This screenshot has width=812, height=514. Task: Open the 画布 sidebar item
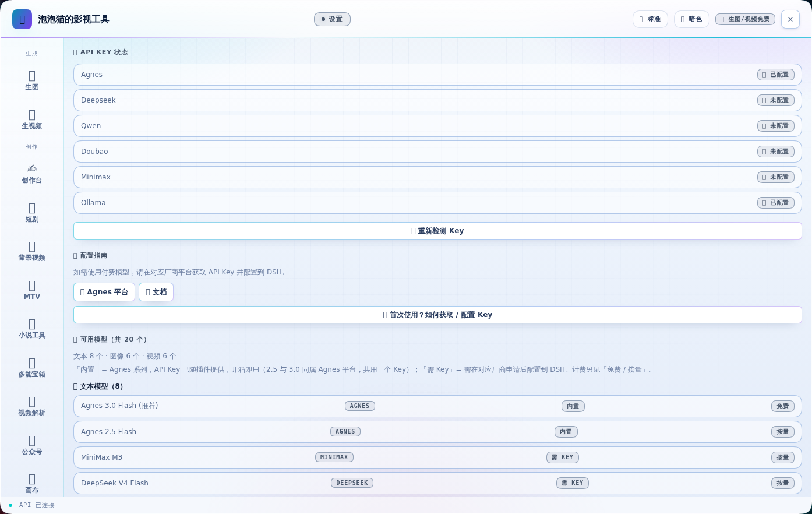[x=32, y=484]
